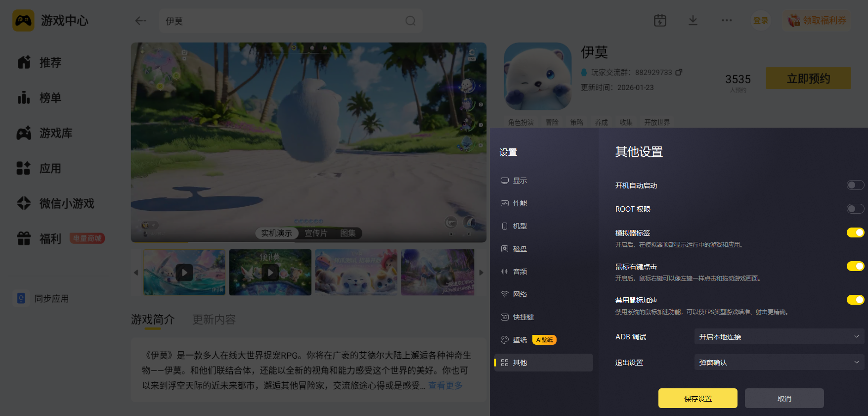Open the 退出设置 dropdown
868x416 pixels.
point(779,362)
